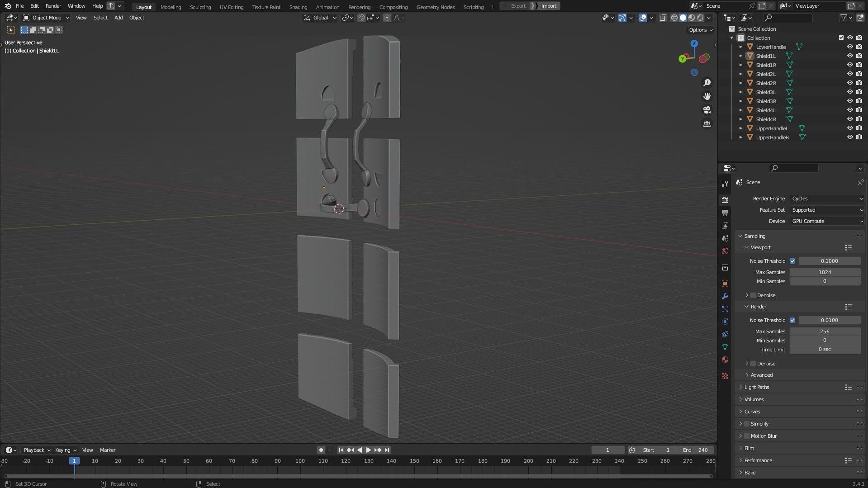
Task: Click the Export button
Action: coord(515,6)
